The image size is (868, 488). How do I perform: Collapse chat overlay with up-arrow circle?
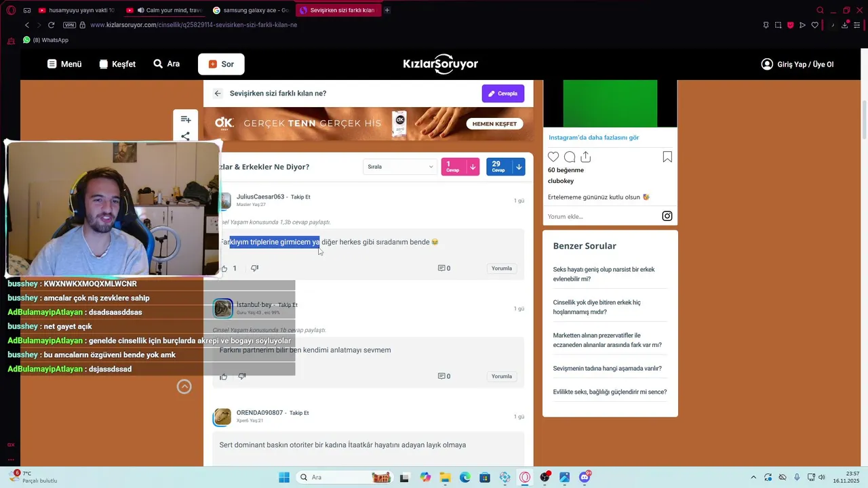184,386
